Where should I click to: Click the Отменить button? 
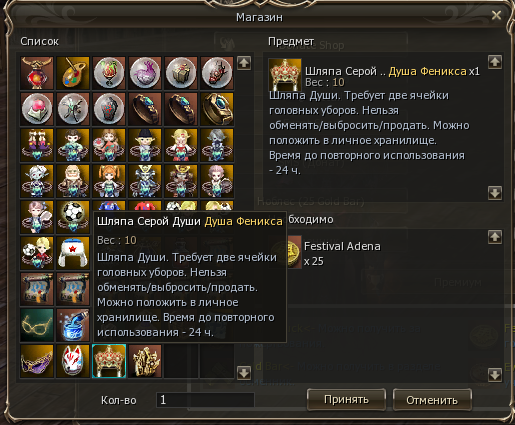(x=432, y=400)
